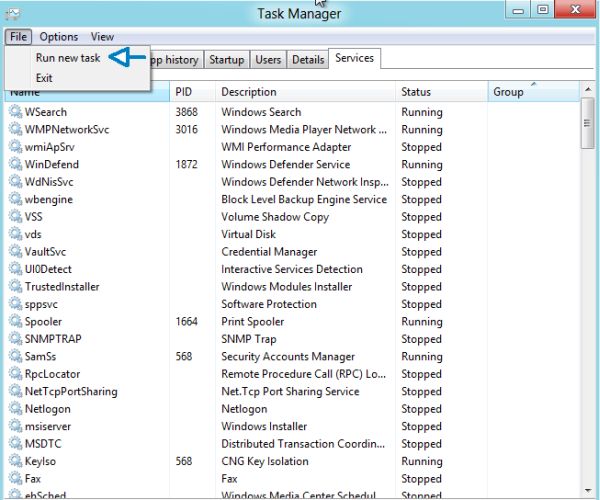This screenshot has width=600, height=500.
Task: Click the gear icon next to VaultSvc
Action: [15, 252]
